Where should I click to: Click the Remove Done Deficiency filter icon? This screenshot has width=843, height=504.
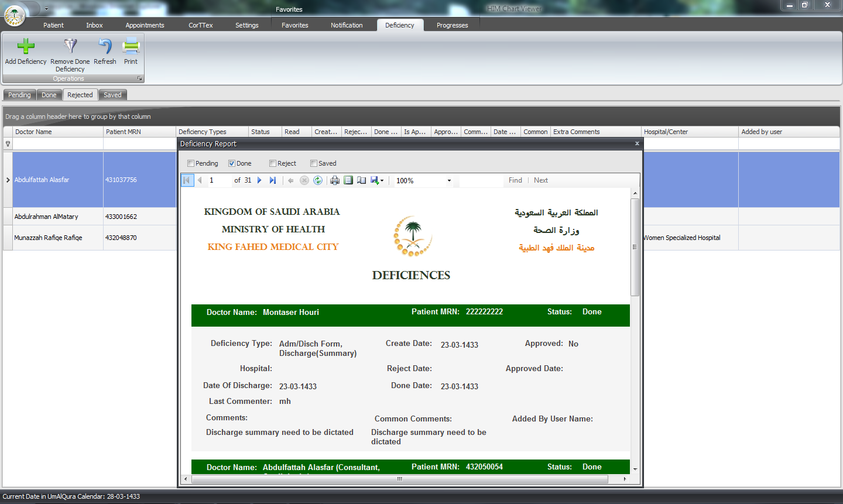tap(70, 46)
